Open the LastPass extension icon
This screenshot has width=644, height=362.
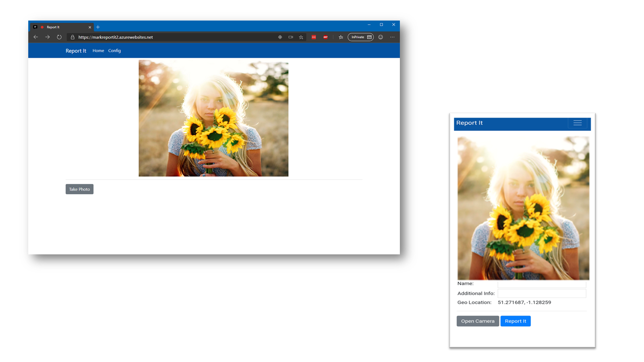(x=314, y=37)
